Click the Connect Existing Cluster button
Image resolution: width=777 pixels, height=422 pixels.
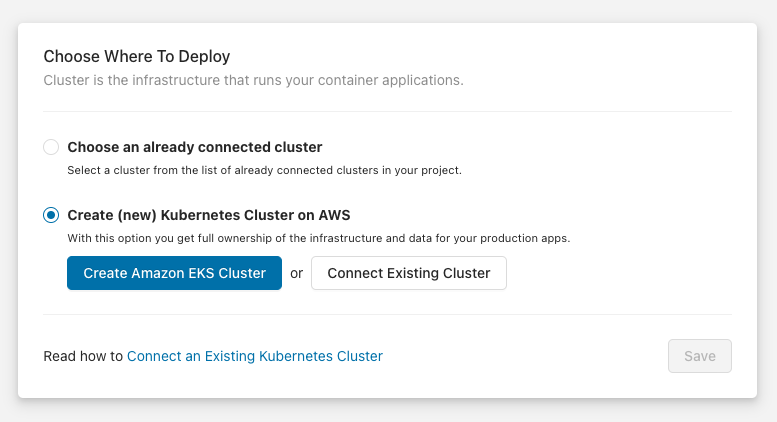pos(409,273)
